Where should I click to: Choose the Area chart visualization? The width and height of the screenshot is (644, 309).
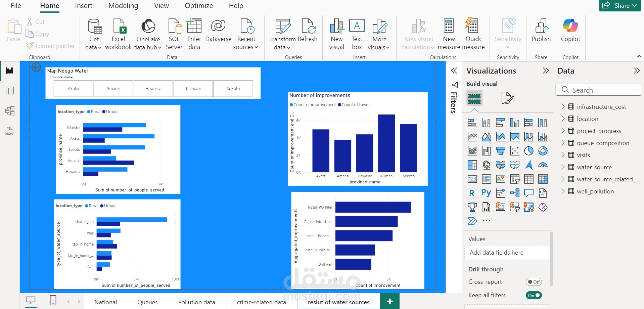(486, 137)
